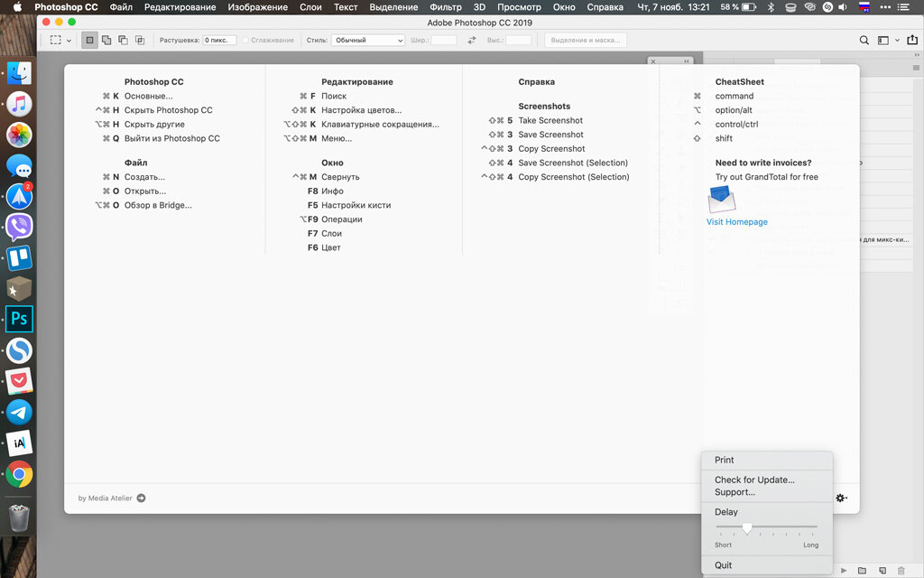Swap width and height arrows icon
Viewport: 924px width, 578px height.
tap(471, 40)
